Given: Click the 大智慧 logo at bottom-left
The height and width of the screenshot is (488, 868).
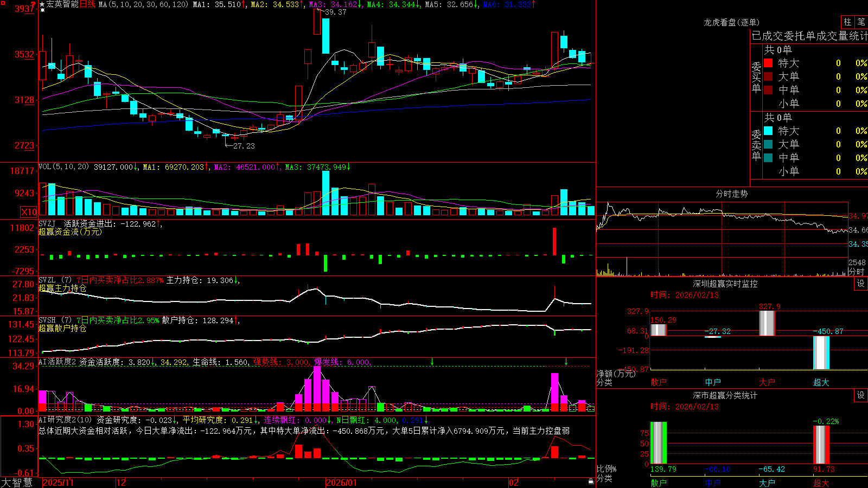Looking at the screenshot, I should 17,483.
